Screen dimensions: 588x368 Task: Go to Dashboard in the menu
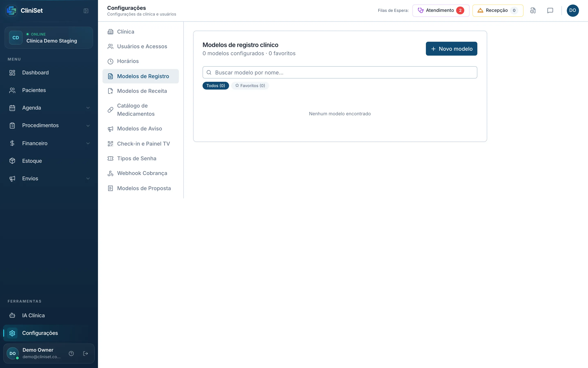(49, 73)
